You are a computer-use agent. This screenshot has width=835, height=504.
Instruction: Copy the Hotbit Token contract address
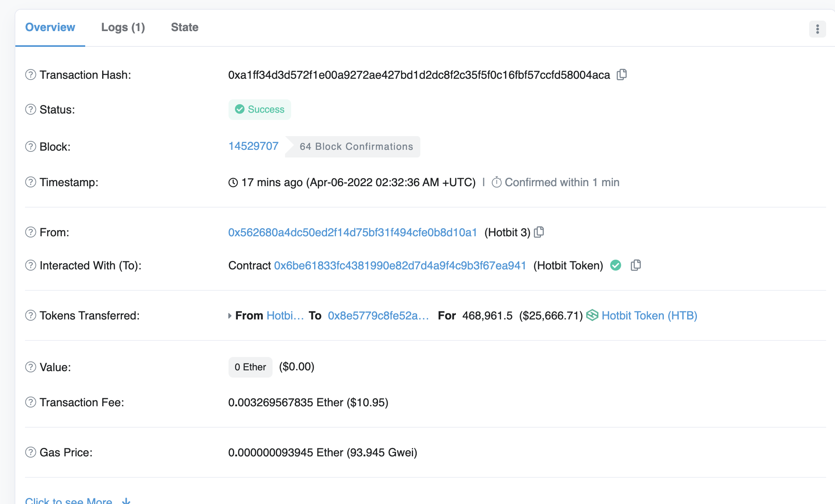[x=636, y=265]
